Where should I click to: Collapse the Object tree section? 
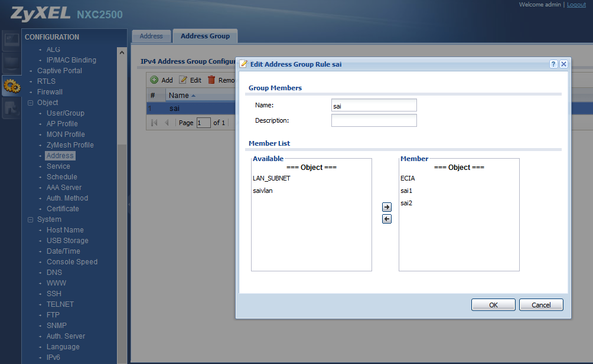31,103
